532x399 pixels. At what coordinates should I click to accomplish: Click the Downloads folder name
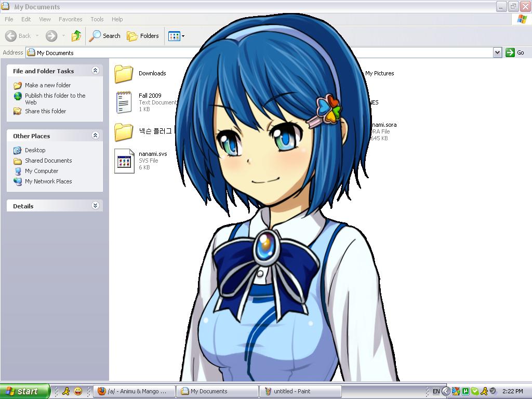[x=152, y=73]
